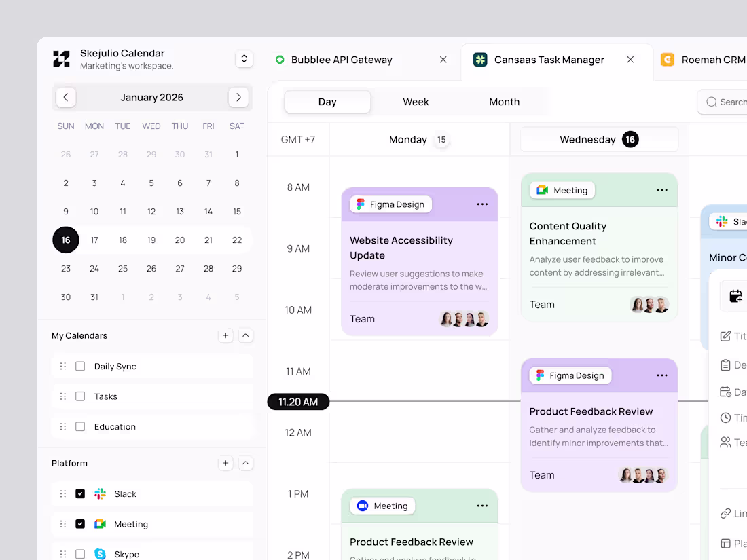747x560 pixels.
Task: Click the calendar-add icon in event panel
Action: click(735, 296)
